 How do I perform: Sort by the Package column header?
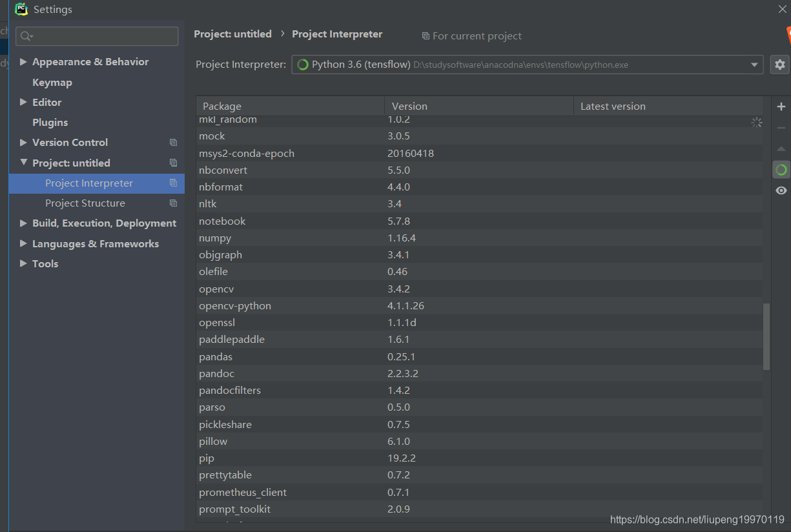pos(291,107)
